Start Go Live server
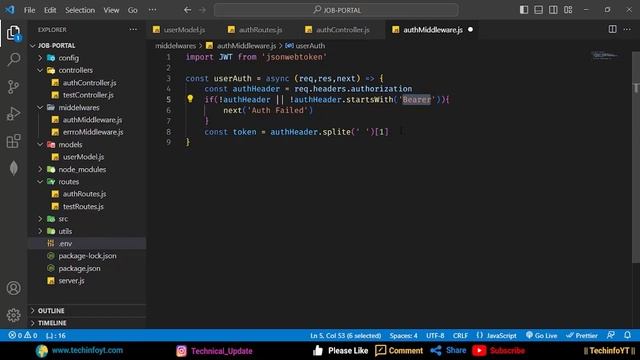 point(541,336)
